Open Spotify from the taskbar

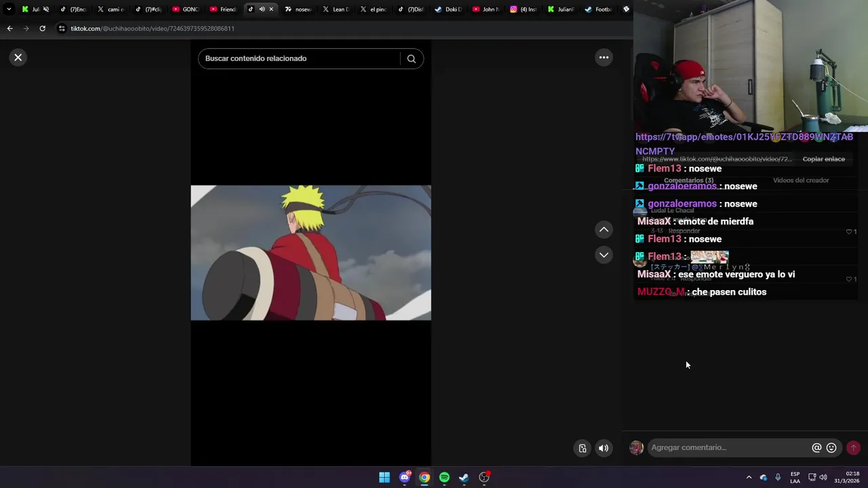point(444,477)
